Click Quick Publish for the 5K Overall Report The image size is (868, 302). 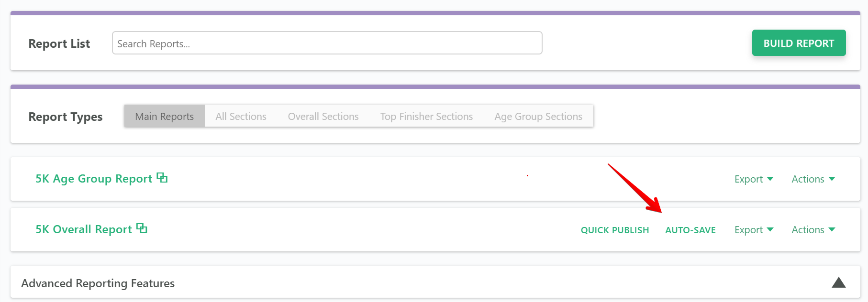pos(615,229)
